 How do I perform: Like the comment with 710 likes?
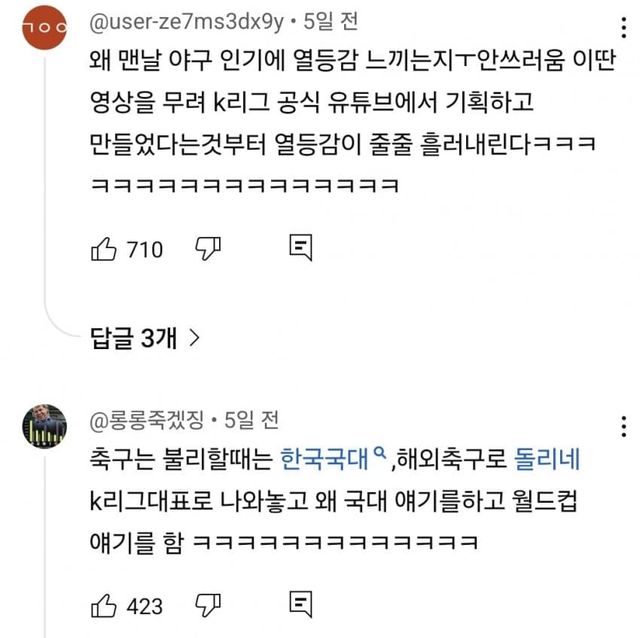coord(104,248)
